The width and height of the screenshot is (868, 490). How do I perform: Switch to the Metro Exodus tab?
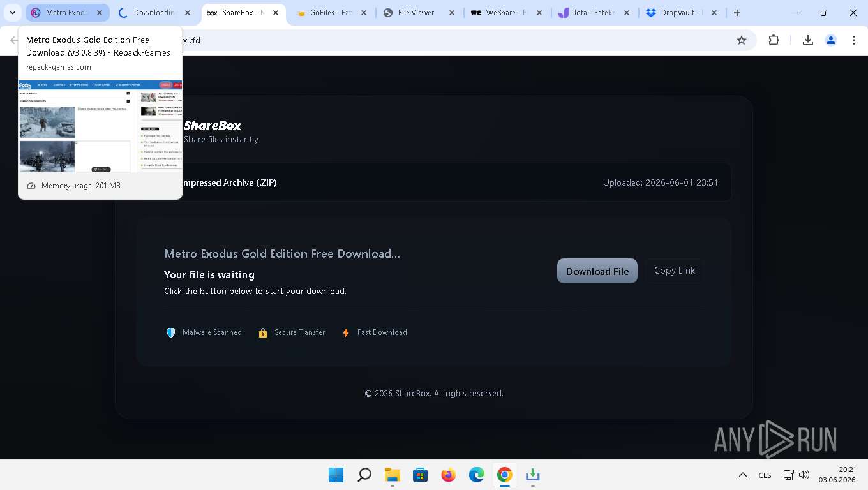pos(66,13)
